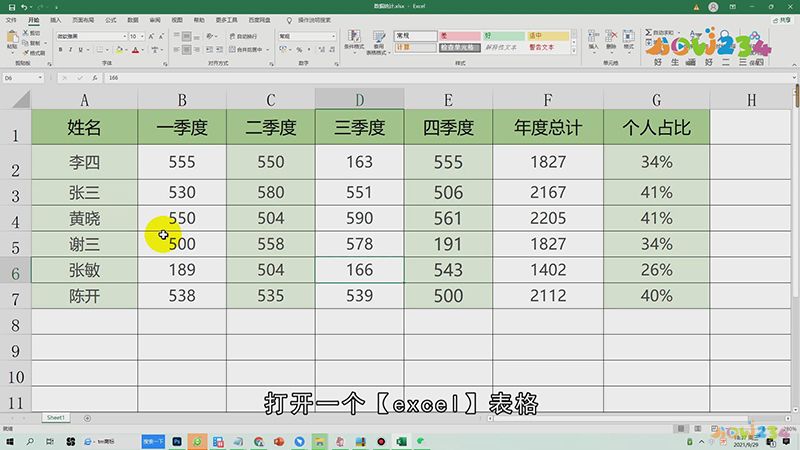Click Merge and Center (合并后居中)

(x=246, y=49)
